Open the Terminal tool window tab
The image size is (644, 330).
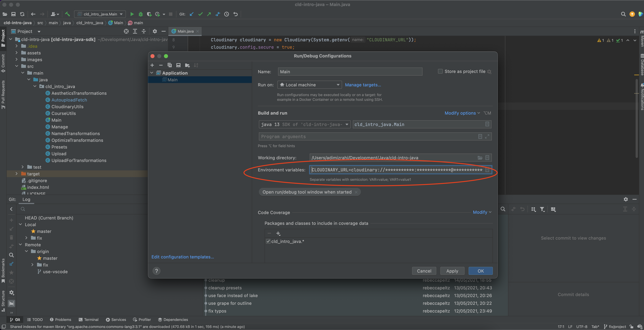pos(89,320)
